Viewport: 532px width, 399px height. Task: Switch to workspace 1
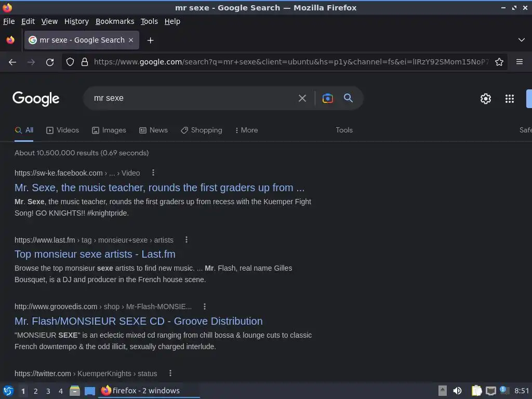tap(23, 391)
